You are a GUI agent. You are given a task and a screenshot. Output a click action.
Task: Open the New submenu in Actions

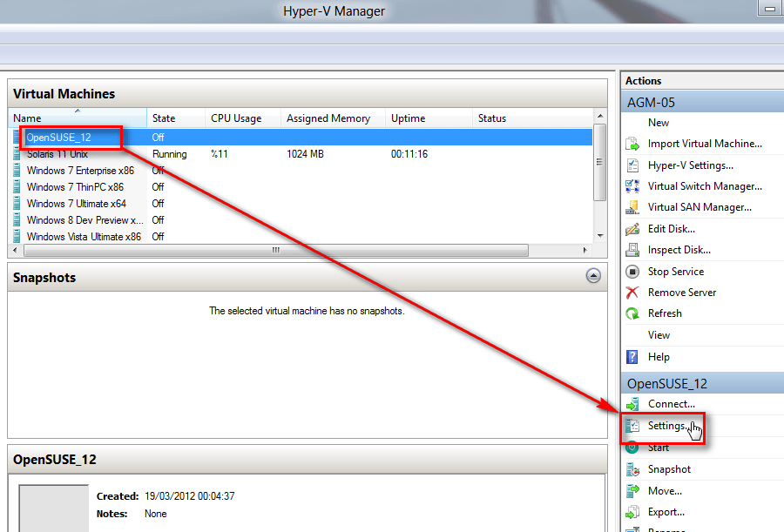tap(658, 123)
